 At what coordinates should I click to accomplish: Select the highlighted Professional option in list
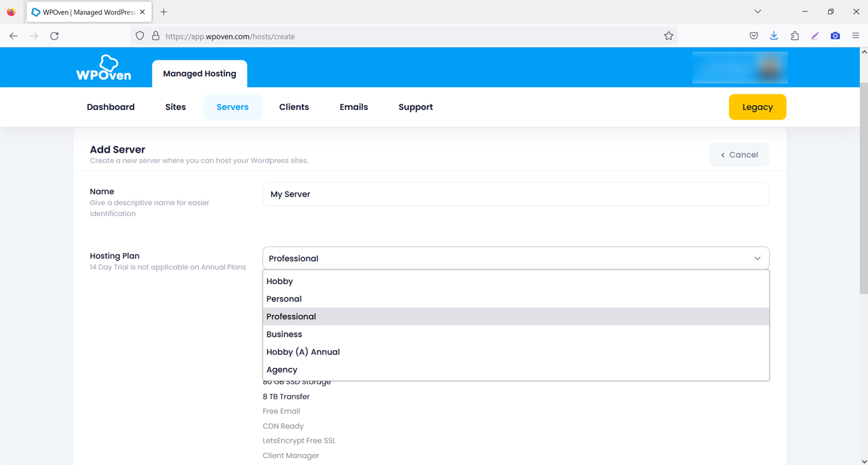click(x=516, y=316)
